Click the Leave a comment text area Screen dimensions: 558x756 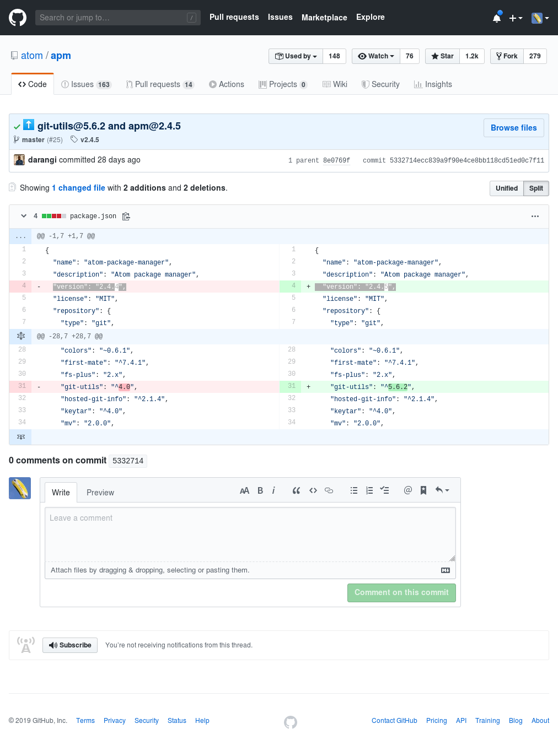[250, 534]
